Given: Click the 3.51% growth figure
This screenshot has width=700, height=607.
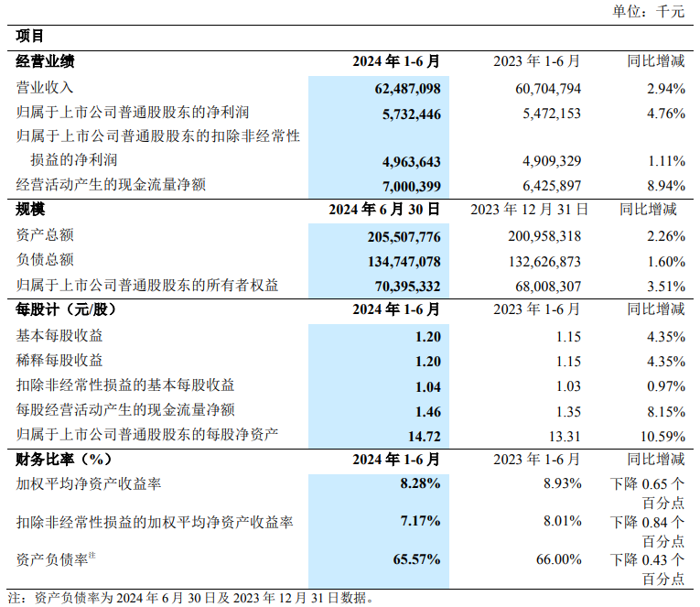Looking at the screenshot, I should click(666, 287).
